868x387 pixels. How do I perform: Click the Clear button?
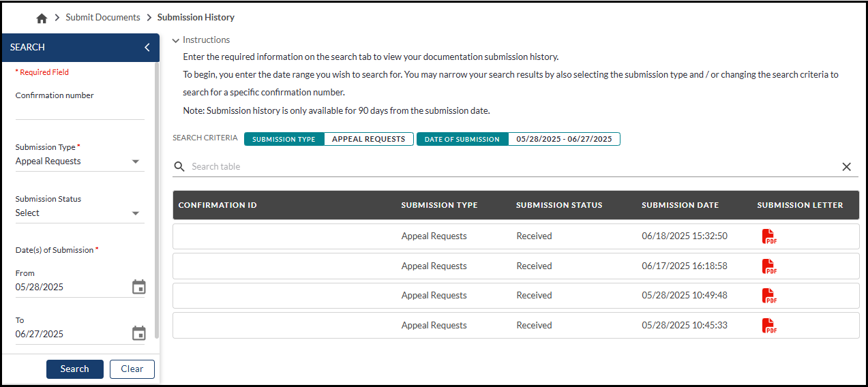(132, 369)
